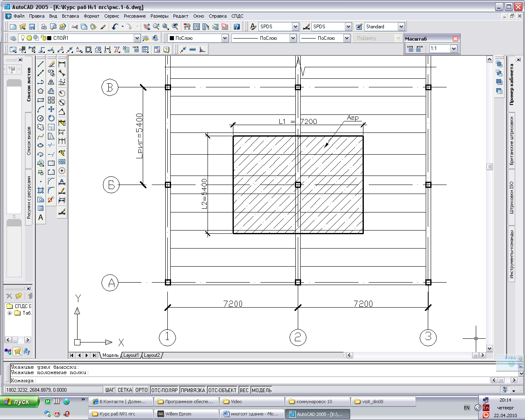Viewport: 525px width, 420px height.
Task: Open the СПДС menu
Action: point(237,16)
